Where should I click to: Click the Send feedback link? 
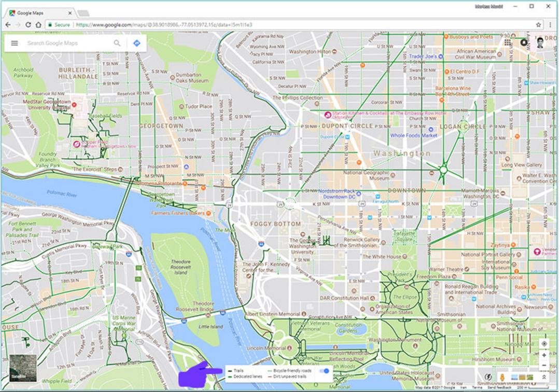coord(499,387)
